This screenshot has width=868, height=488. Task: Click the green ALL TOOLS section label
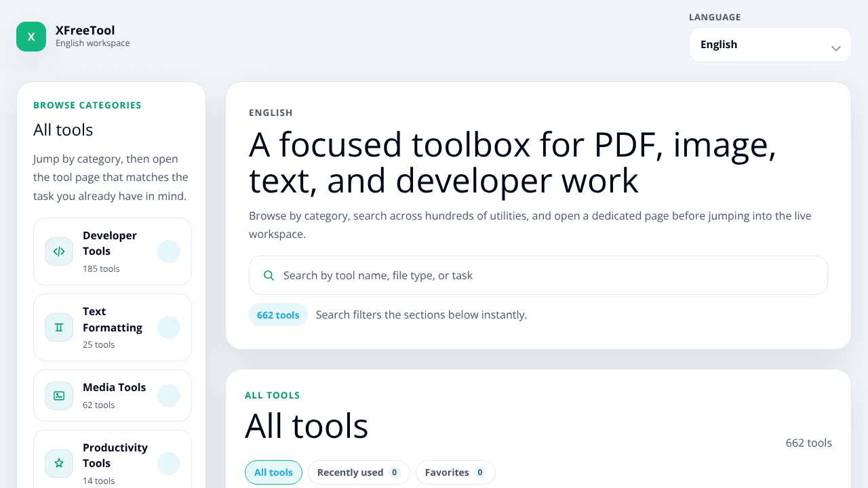pos(273,395)
